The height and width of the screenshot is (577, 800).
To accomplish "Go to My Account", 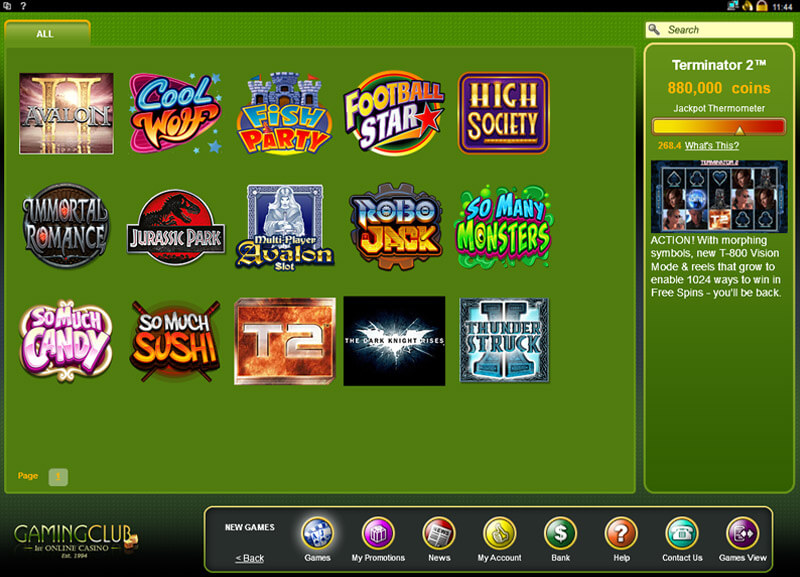I will pyautogui.click(x=499, y=534).
